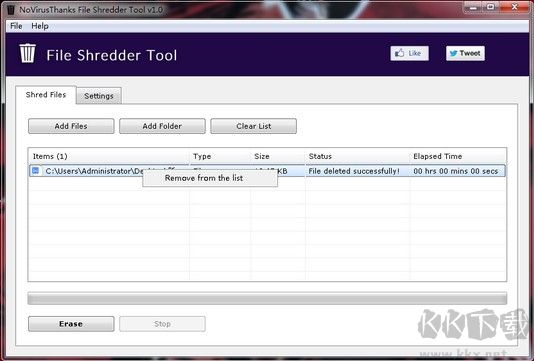This screenshot has height=361, width=534.
Task: Sort by the Items (1) column header
Action: click(109, 156)
